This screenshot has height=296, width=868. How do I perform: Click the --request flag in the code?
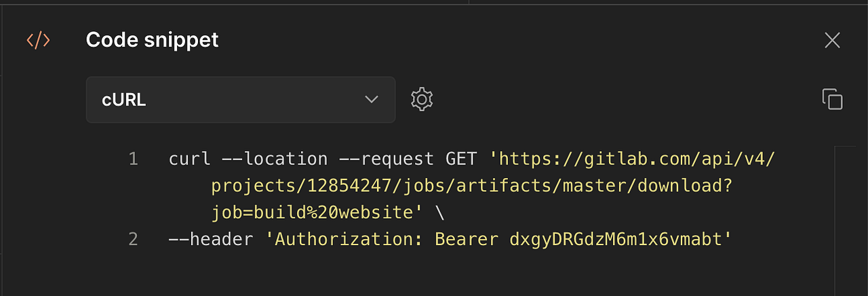[x=386, y=161]
